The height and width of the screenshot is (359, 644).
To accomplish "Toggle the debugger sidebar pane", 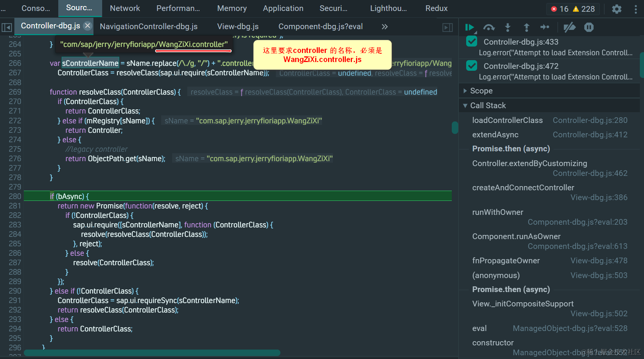I will click(448, 27).
